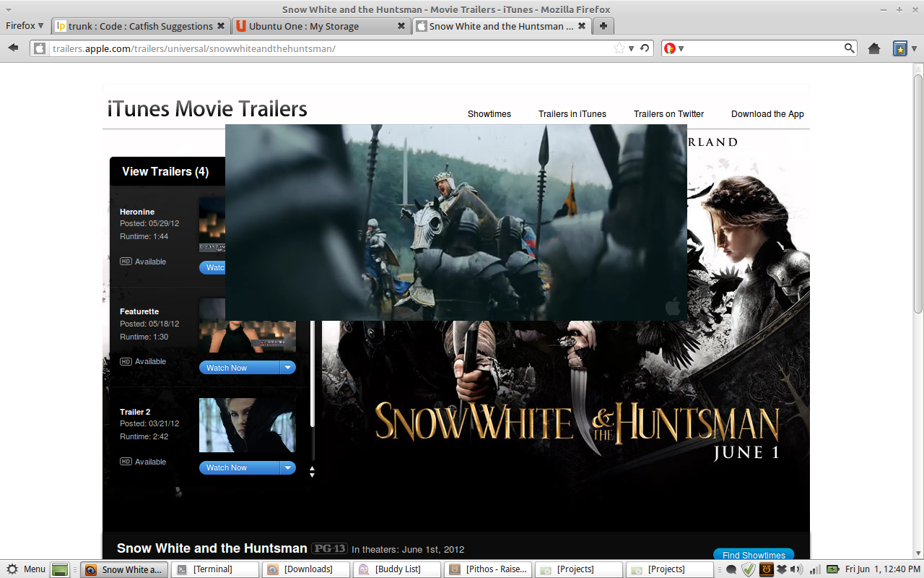
Task: Click the Home icon in Firefox toolbar
Action: [874, 48]
